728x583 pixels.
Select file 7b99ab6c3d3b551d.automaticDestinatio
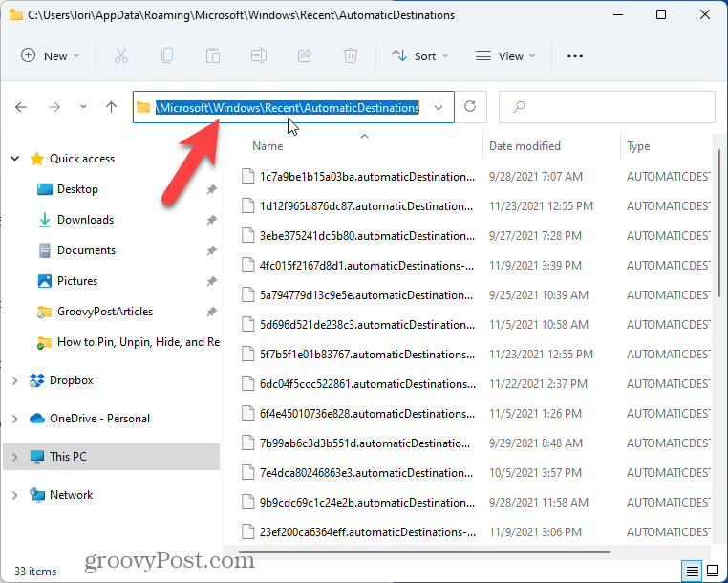[x=365, y=443]
